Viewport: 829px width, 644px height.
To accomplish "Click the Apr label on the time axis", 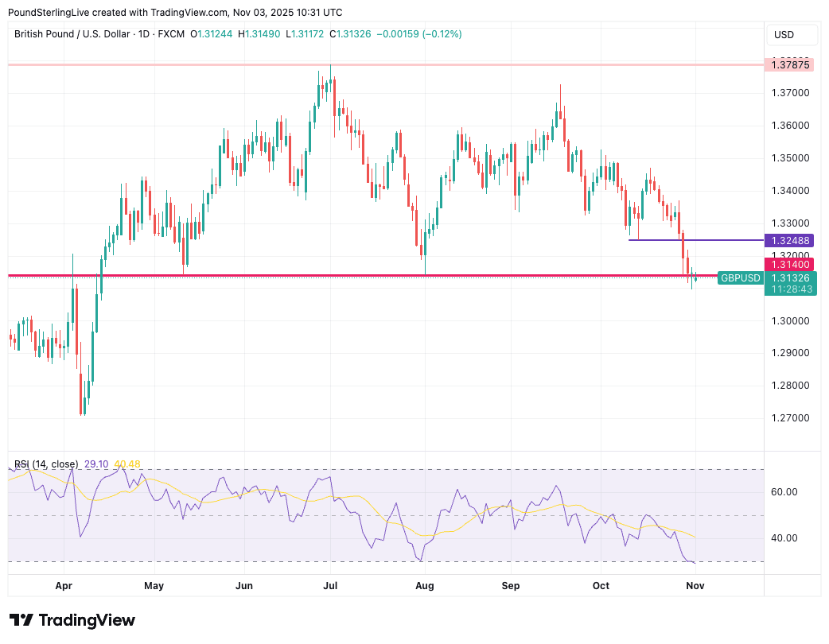I will [x=64, y=586].
